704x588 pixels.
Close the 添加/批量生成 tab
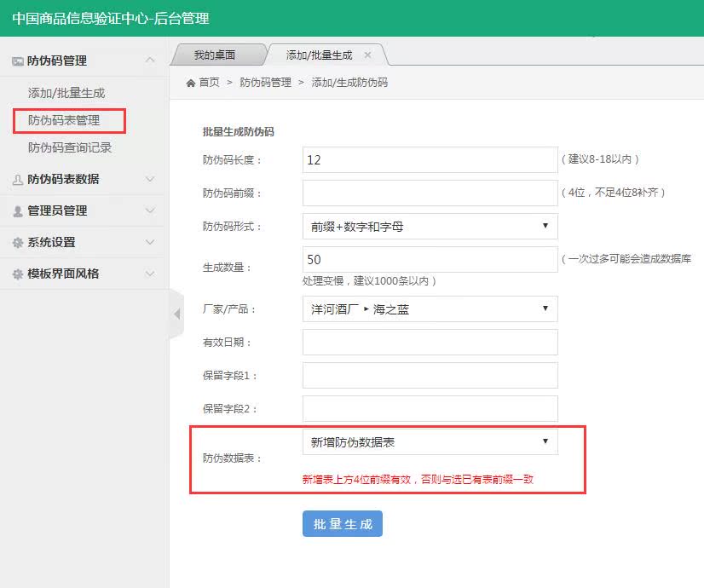[367, 55]
